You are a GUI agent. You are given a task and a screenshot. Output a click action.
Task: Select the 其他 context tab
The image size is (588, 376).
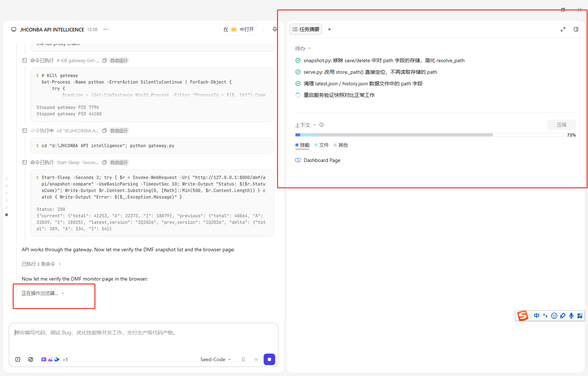341,145
